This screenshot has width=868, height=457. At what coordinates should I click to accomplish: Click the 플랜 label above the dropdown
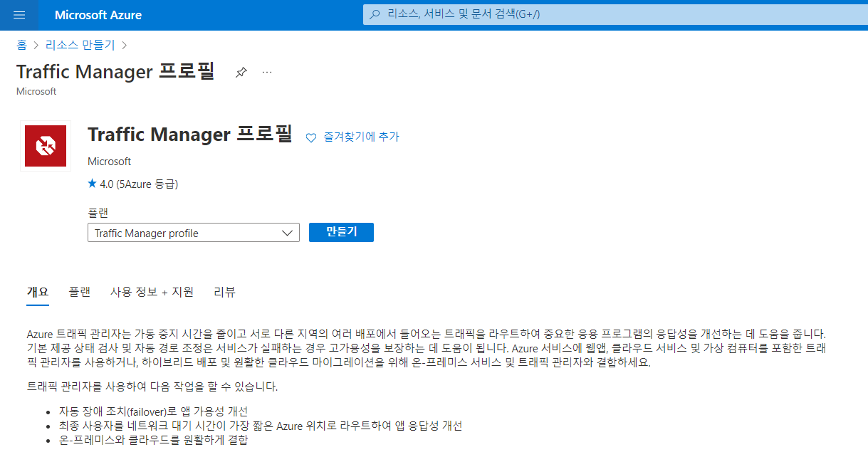[x=98, y=213]
